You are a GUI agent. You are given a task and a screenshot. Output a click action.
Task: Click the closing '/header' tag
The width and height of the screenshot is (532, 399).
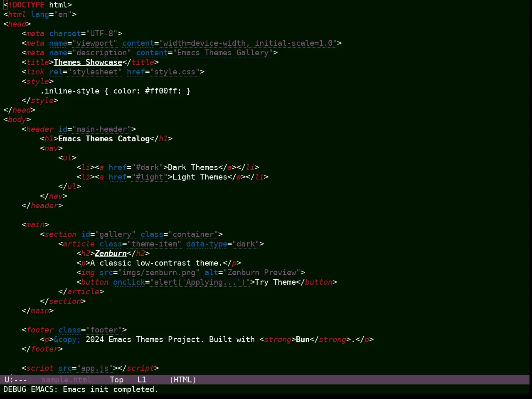42,206
